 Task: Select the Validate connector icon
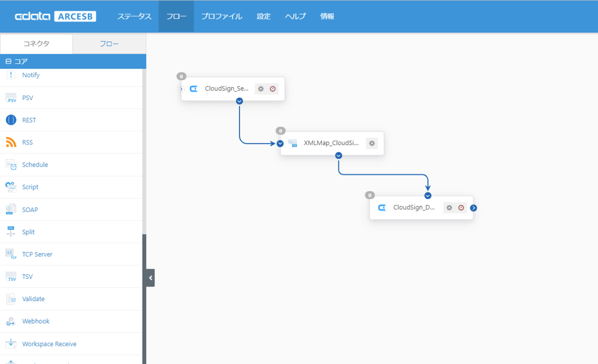[11, 299]
